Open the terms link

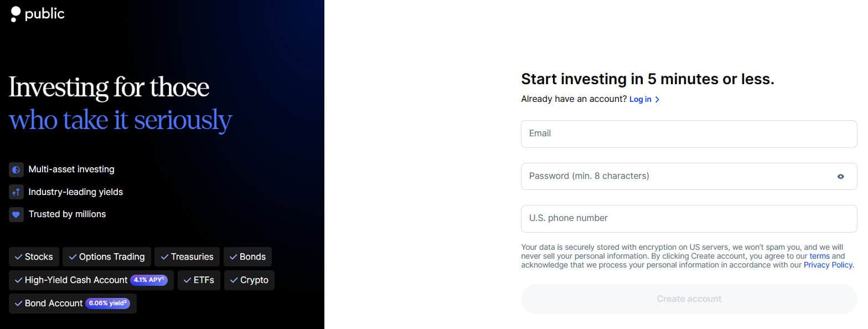click(x=819, y=256)
